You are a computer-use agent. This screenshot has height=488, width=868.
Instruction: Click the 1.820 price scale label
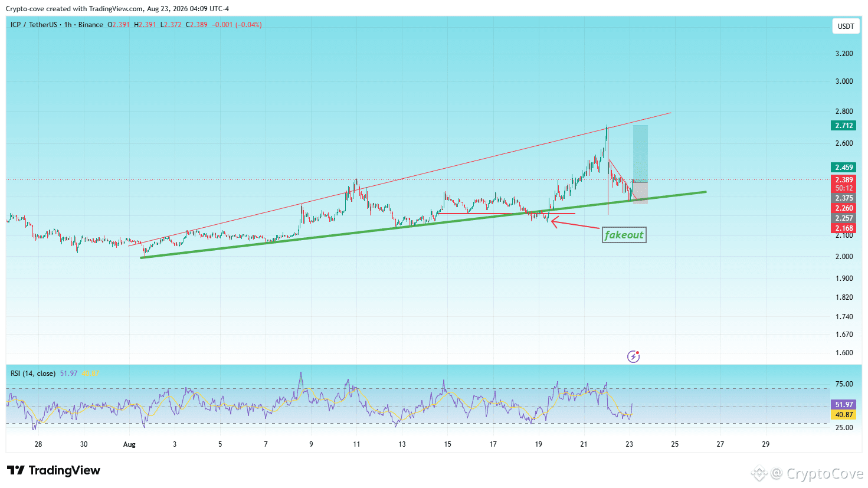point(844,297)
